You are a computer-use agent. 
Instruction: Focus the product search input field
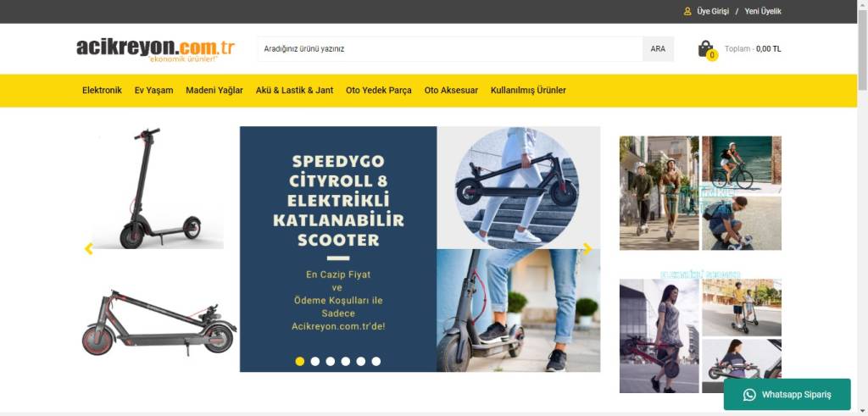(450, 48)
